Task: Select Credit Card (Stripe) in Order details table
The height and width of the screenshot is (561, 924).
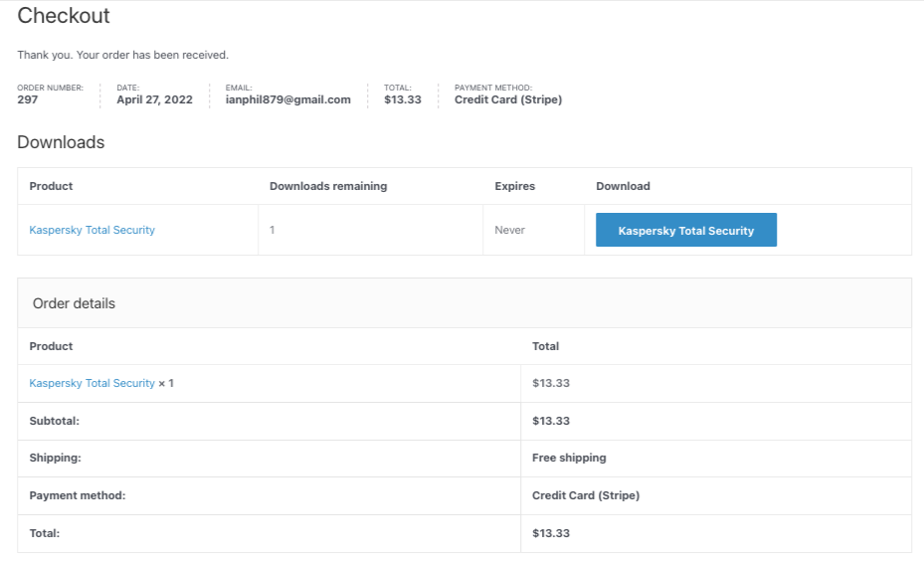Action: point(586,495)
